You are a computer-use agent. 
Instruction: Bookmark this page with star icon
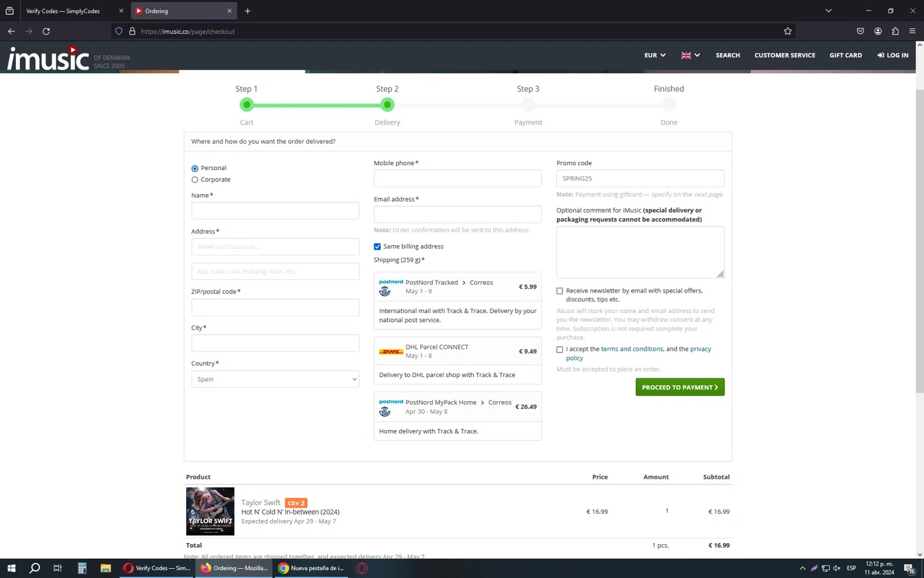pos(787,31)
